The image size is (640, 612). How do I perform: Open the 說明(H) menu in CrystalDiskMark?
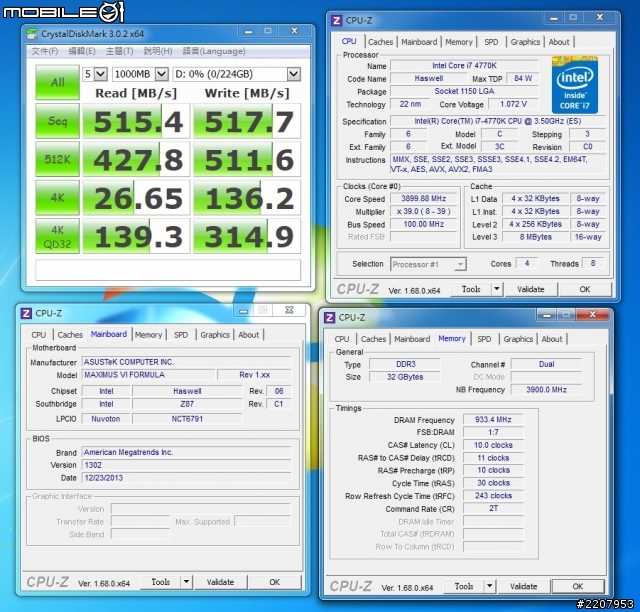[x=158, y=51]
